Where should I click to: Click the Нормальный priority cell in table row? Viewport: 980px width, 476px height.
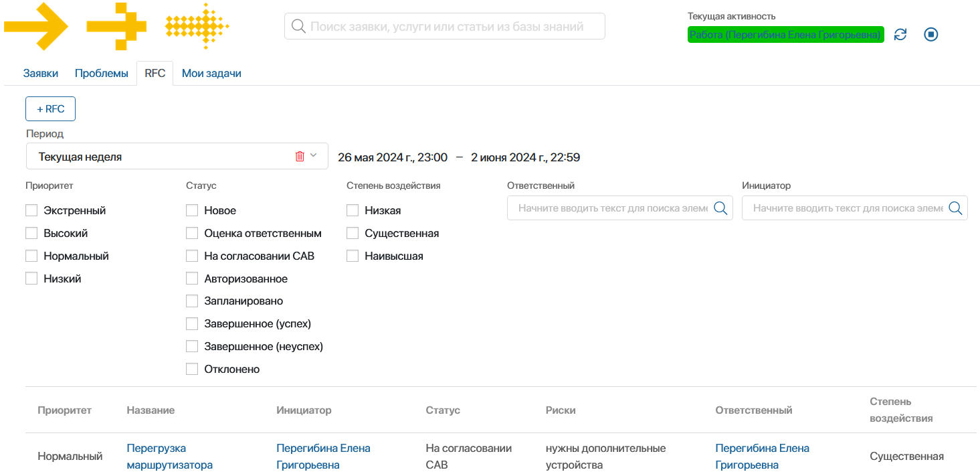70,457
